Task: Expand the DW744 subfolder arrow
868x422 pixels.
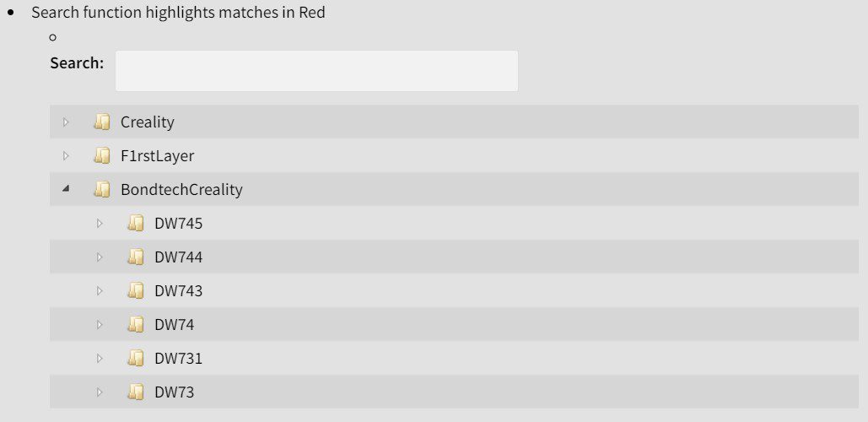Action: click(100, 257)
